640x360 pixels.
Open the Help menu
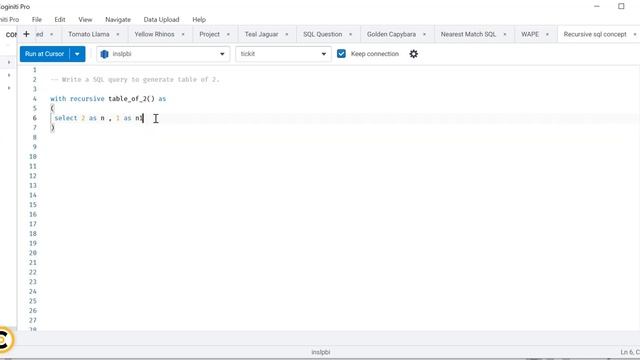pyautogui.click(x=199, y=20)
